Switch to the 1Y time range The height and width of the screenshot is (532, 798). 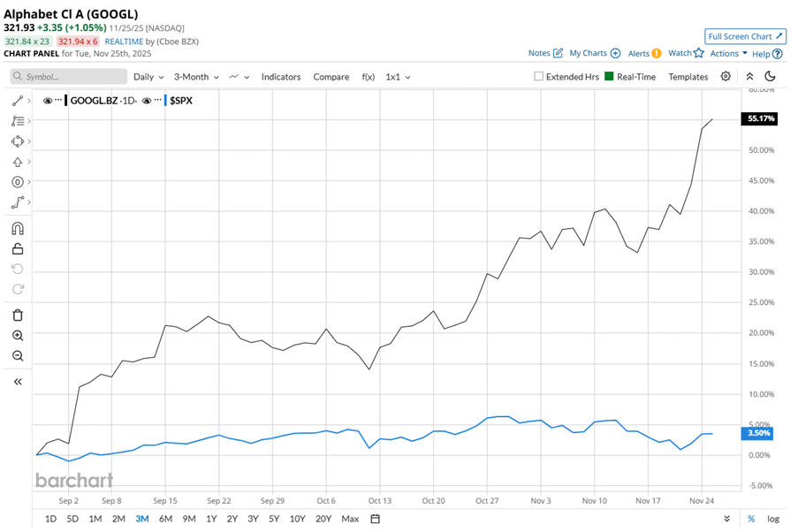coord(212,519)
